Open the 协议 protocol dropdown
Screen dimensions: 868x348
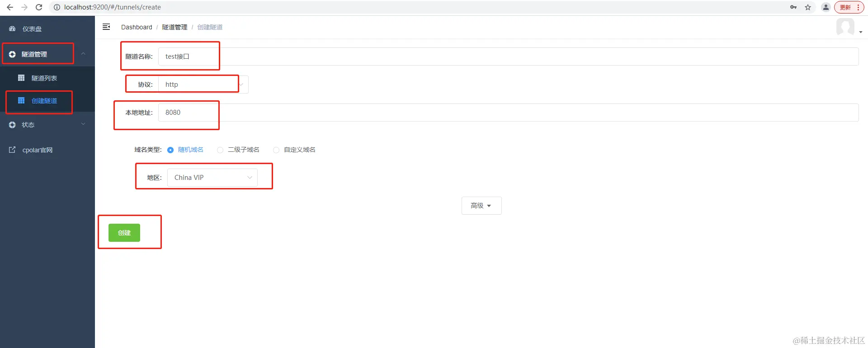[x=203, y=85]
